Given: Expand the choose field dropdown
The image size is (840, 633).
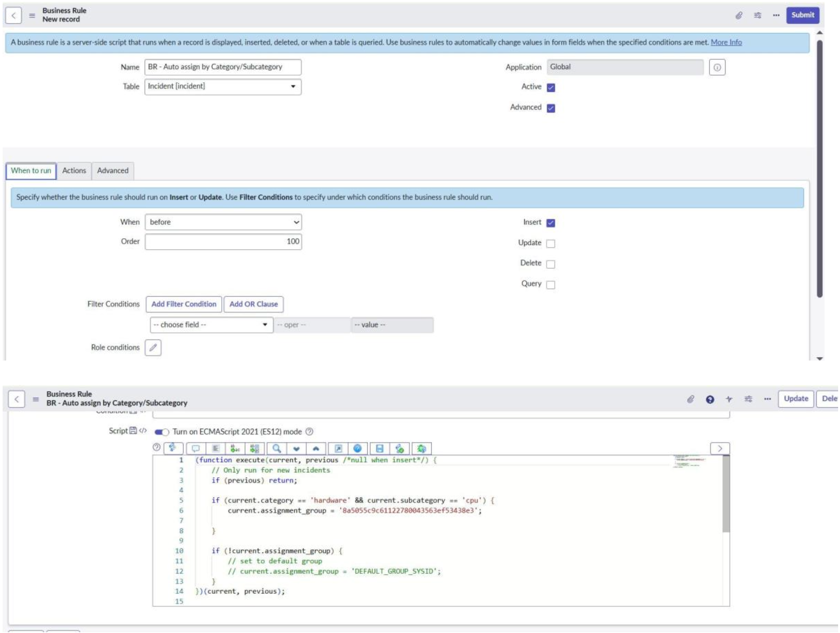Looking at the screenshot, I should tap(212, 325).
